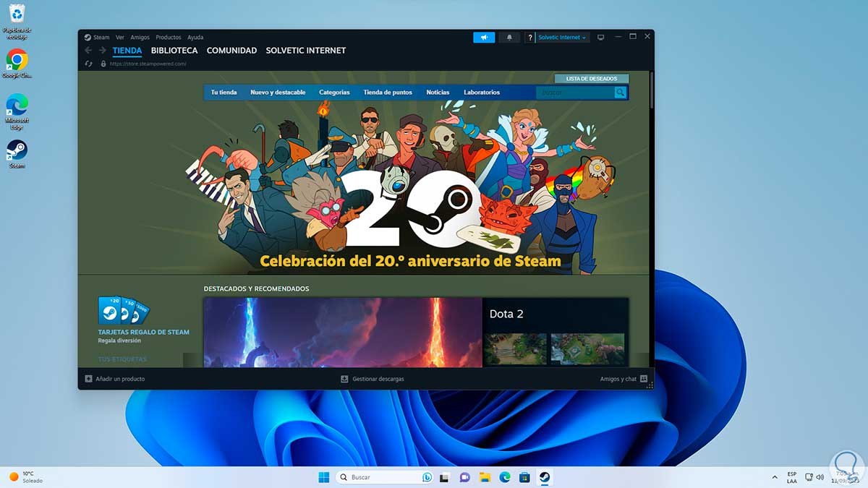This screenshot has width=868, height=488.
Task: Open the Productos menu
Action: (169, 37)
